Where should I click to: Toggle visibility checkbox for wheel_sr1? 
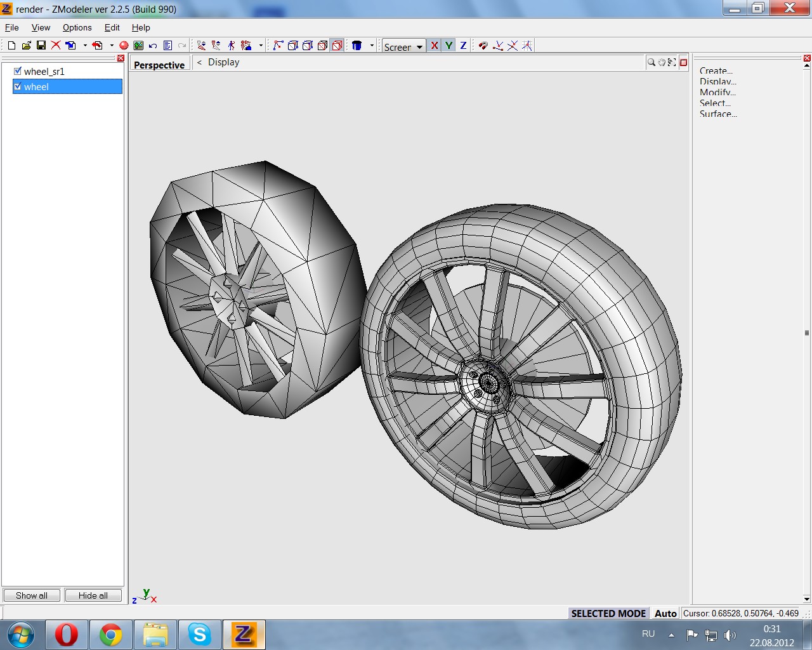pyautogui.click(x=18, y=71)
